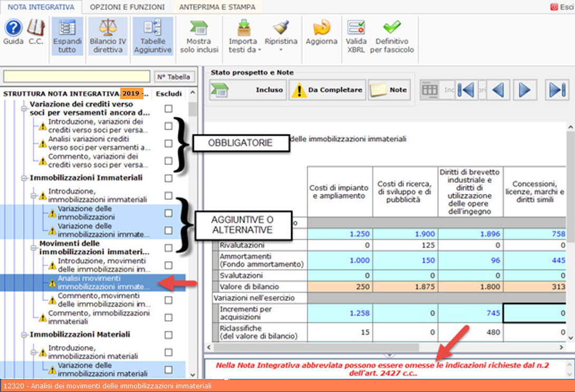Screen dimensions: 575x392
Task: Click Aggiorna refresh icon
Action: point(322,27)
